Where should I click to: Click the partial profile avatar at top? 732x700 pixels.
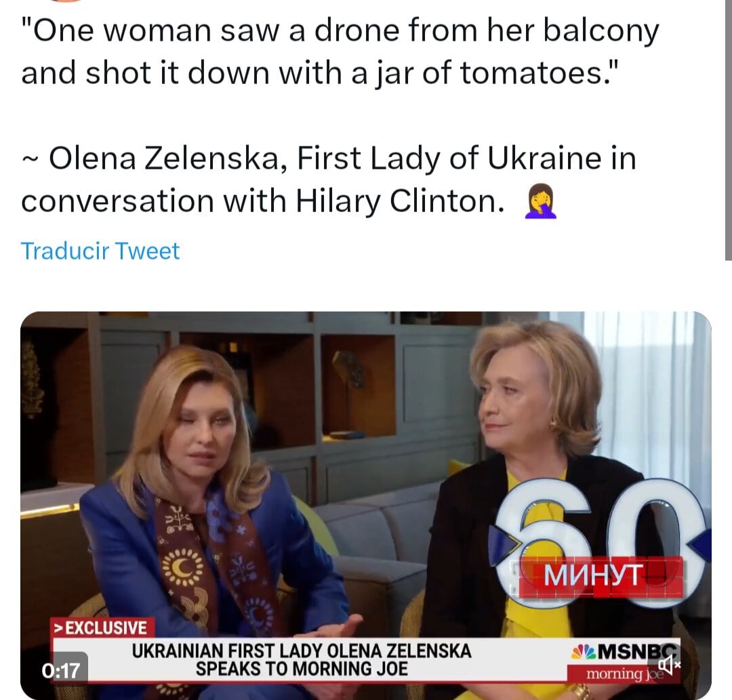point(65,1)
